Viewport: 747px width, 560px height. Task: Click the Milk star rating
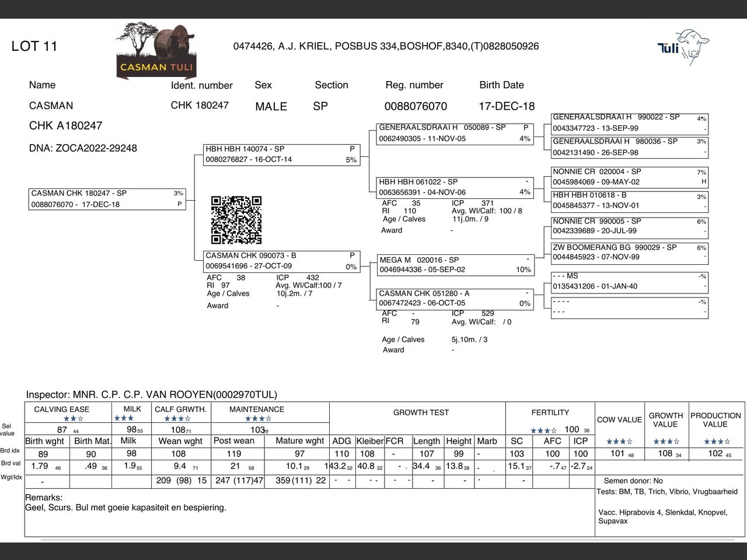tap(124, 418)
